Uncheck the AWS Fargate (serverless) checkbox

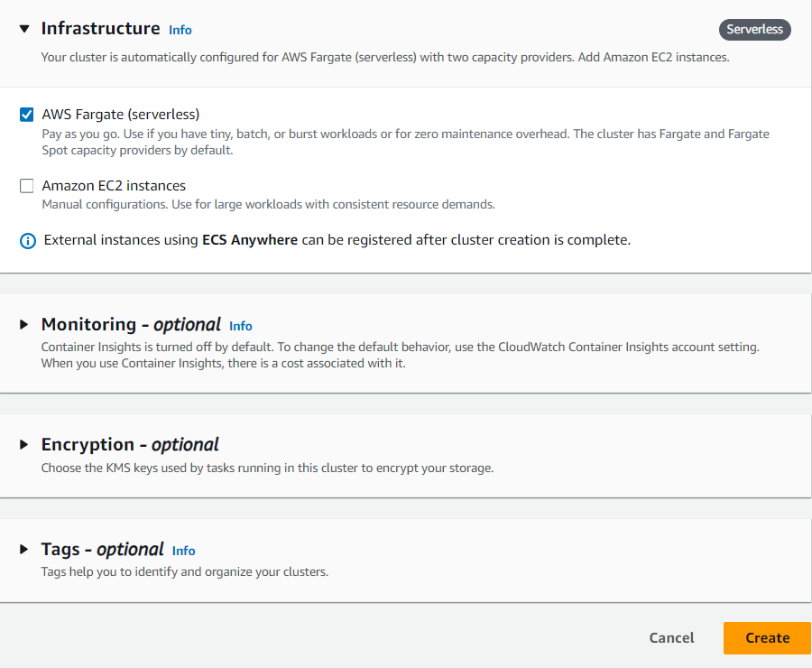pyautogui.click(x=27, y=115)
